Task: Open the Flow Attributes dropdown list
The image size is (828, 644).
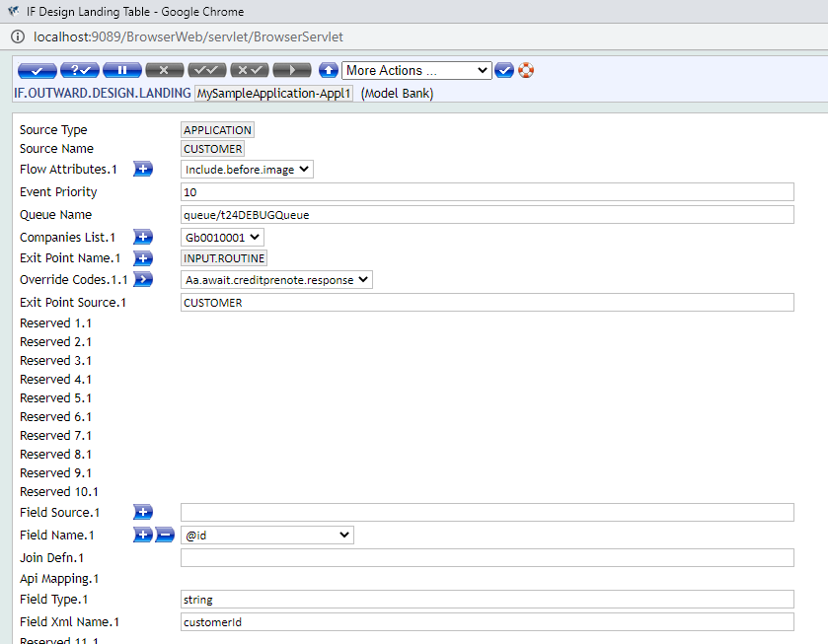Action: (248, 170)
